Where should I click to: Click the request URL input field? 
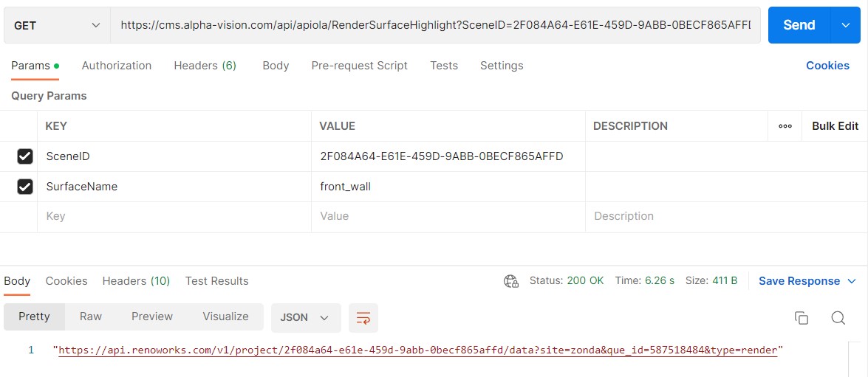(434, 25)
